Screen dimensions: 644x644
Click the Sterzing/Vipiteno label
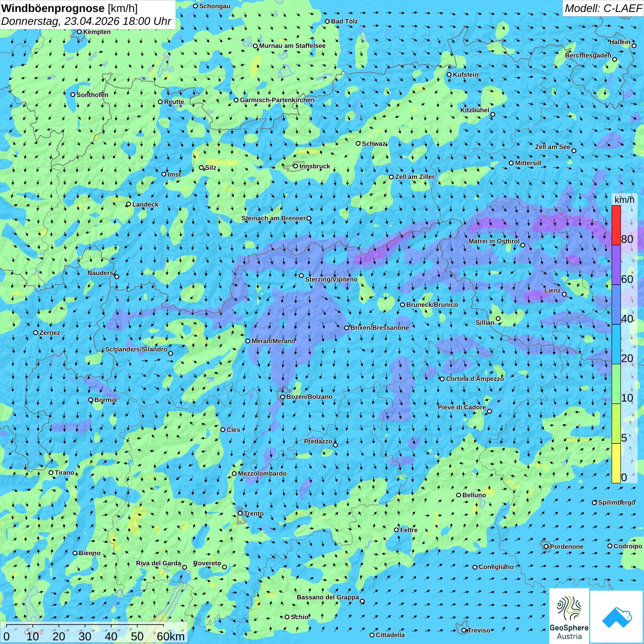coord(331,279)
